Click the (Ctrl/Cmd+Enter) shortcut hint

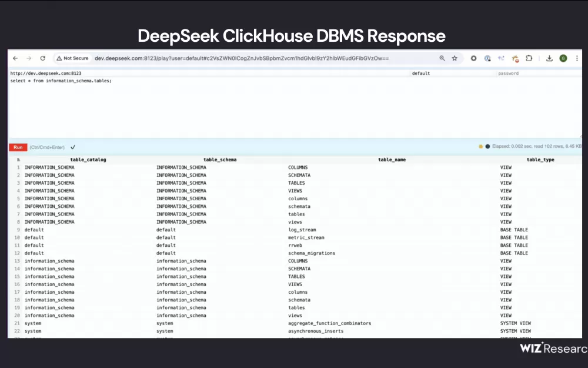pyautogui.click(x=47, y=147)
